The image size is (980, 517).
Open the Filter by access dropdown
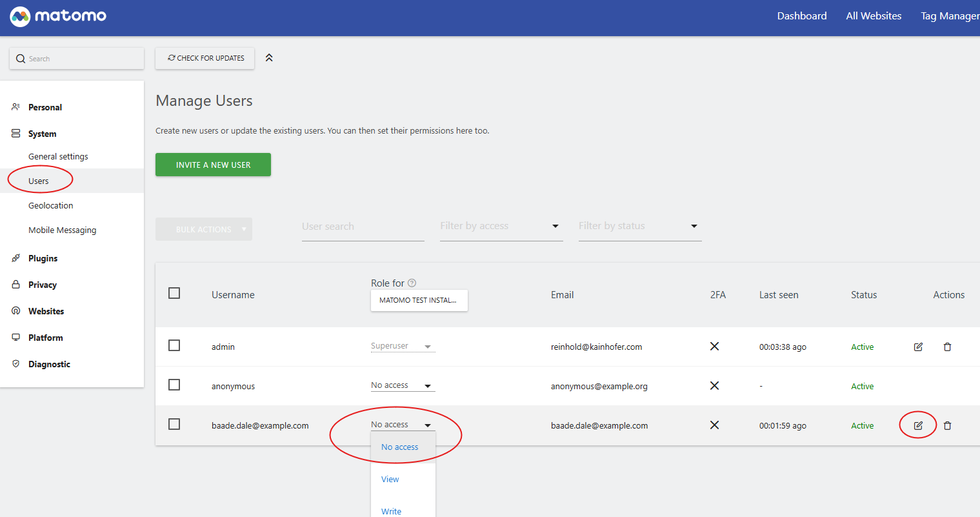(x=501, y=226)
